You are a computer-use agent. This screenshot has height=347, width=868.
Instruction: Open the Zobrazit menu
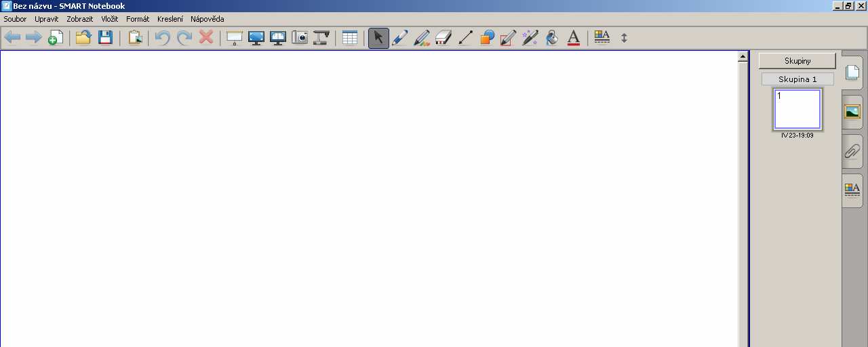click(x=80, y=19)
